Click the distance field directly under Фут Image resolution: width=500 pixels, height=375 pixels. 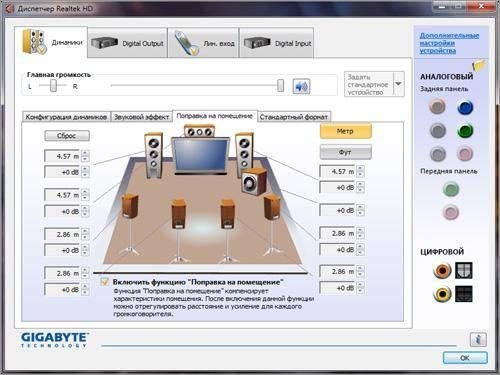(x=338, y=172)
